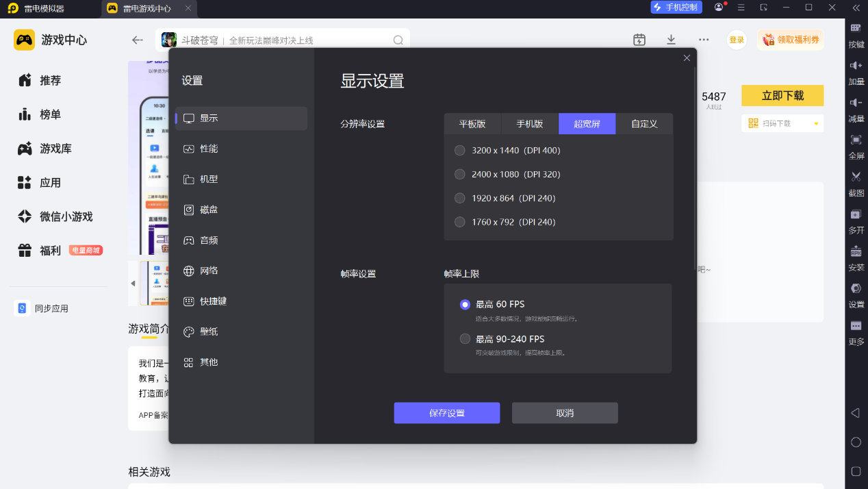Click the game screenshot thumbnail
This screenshot has height=489, width=868.
(x=153, y=283)
